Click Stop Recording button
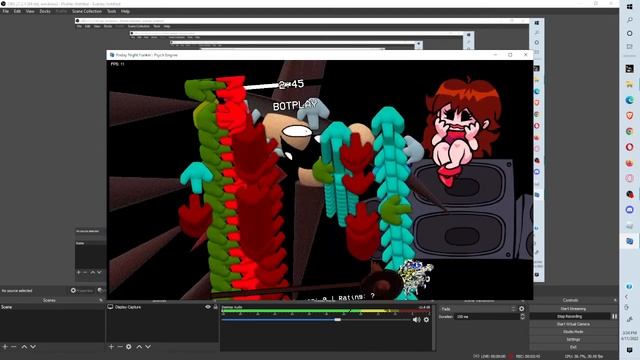 570,316
